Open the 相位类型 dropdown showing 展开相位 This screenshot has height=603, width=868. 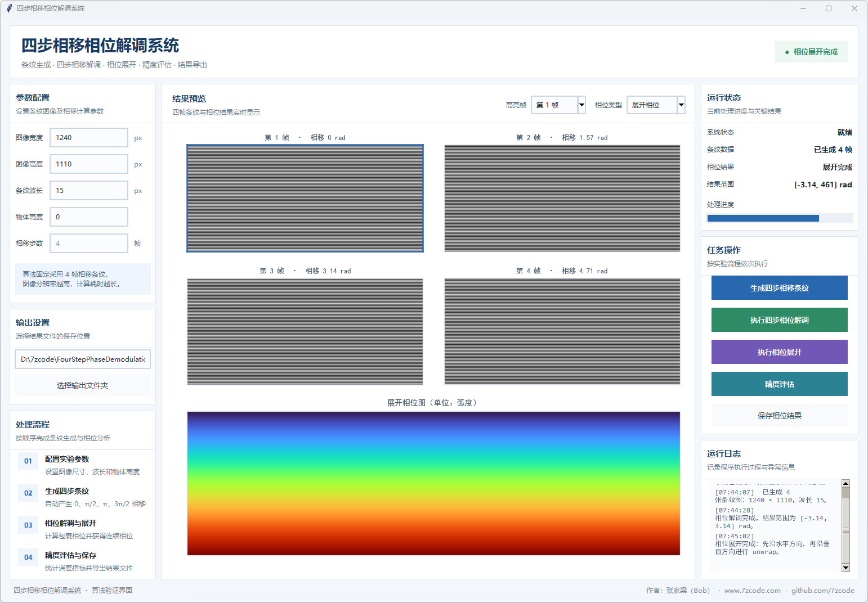656,105
